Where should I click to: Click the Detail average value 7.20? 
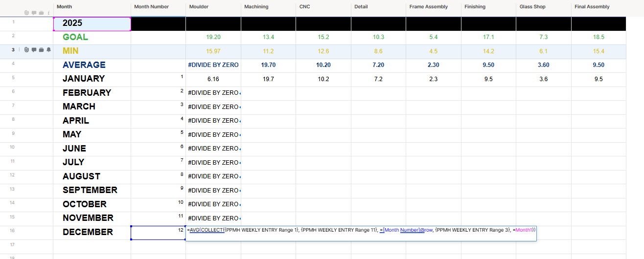pos(378,65)
